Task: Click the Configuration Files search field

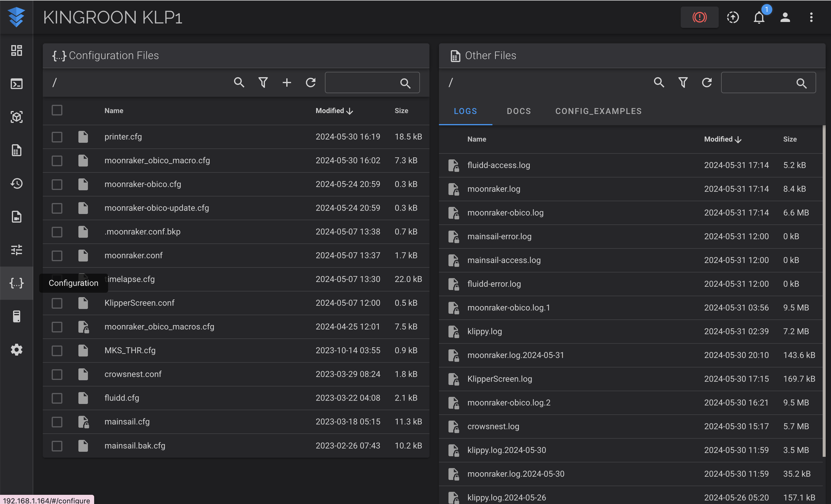Action: coord(372,82)
